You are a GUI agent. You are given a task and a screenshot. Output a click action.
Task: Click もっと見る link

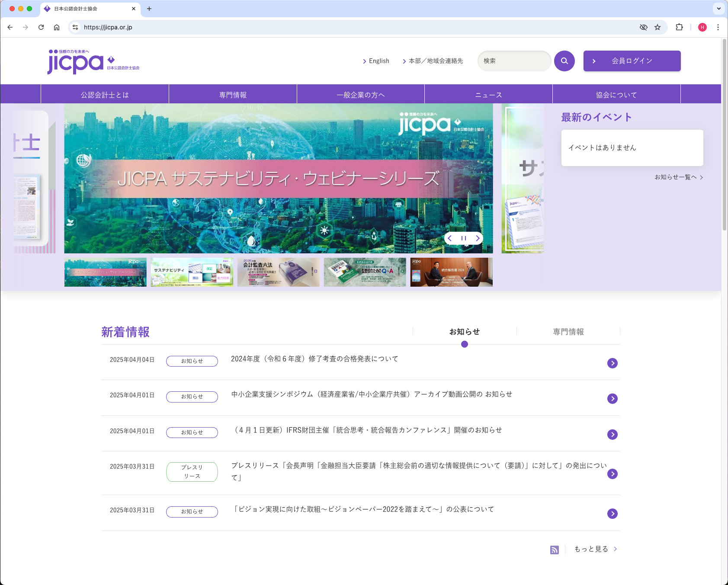click(x=596, y=549)
